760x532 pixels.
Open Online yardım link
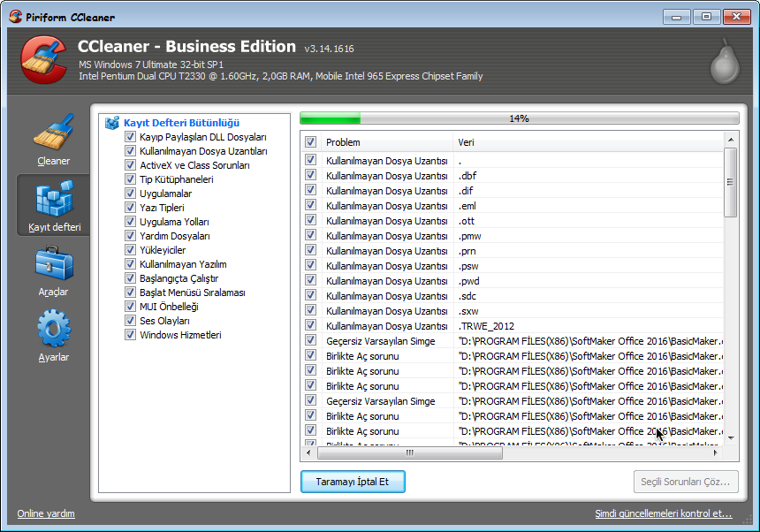pyautogui.click(x=46, y=513)
